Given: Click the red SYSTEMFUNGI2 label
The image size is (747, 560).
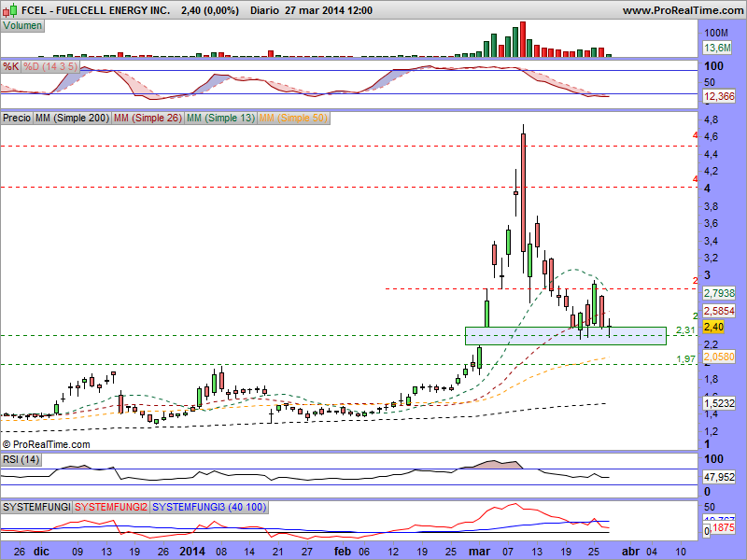Looking at the screenshot, I should click(x=111, y=507).
